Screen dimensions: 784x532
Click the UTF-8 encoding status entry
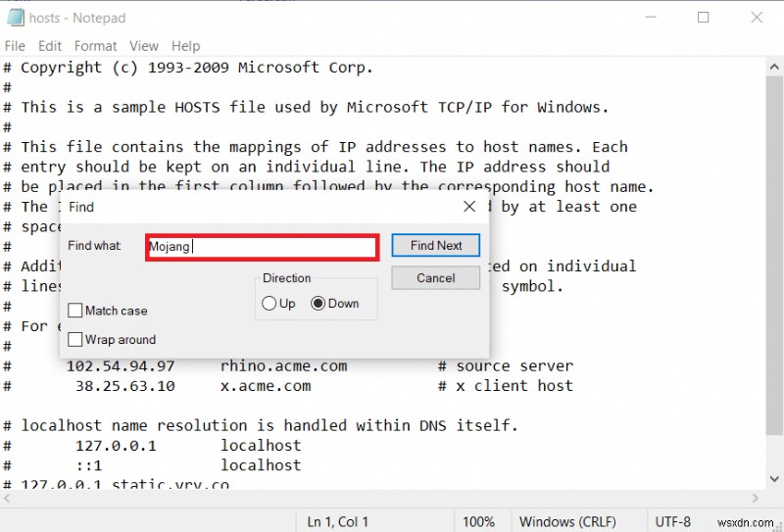click(x=672, y=522)
